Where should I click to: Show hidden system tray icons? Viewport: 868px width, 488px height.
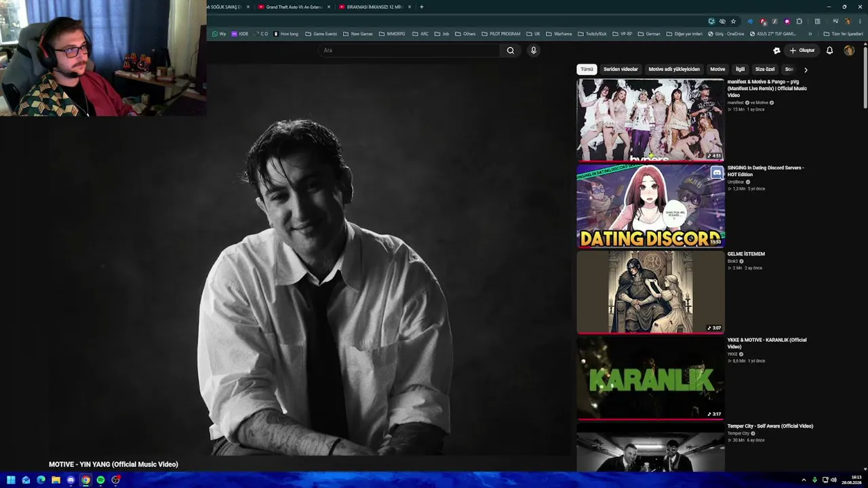pyautogui.click(x=804, y=480)
